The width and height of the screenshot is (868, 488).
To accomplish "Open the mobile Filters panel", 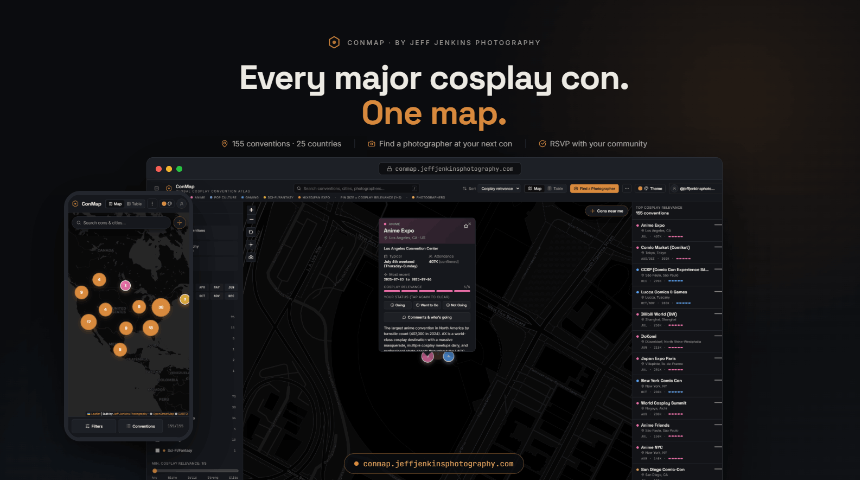I will [94, 426].
